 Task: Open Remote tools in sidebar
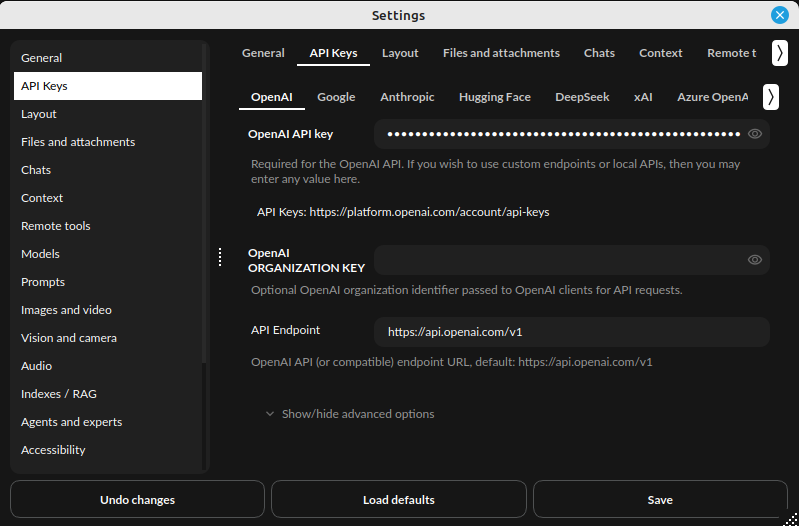point(108,226)
